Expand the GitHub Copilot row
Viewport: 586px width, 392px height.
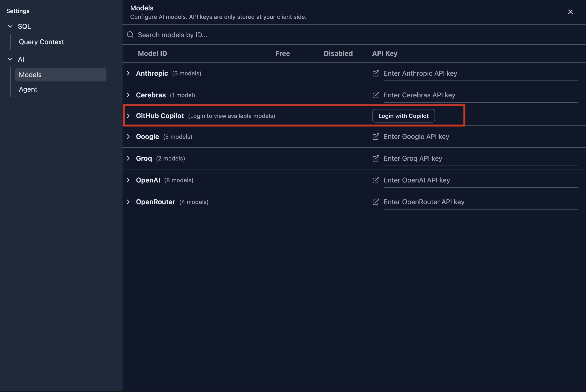coord(128,116)
